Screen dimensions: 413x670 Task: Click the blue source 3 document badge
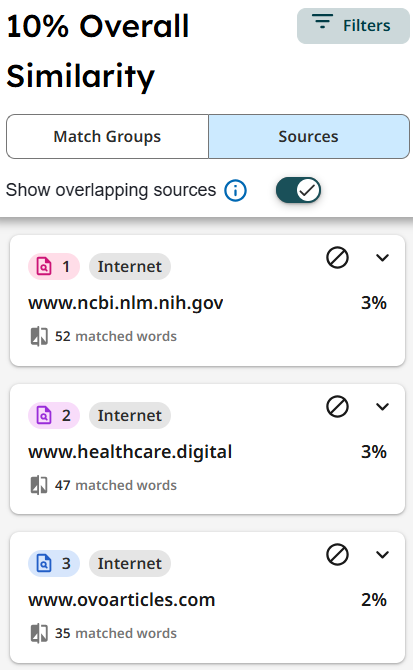[x=54, y=563]
